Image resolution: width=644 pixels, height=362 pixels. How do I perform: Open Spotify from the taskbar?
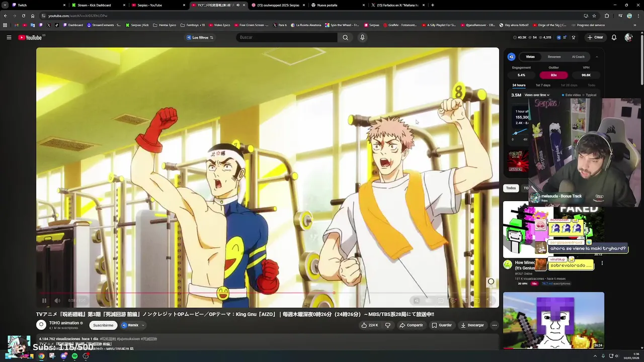(x=74, y=356)
